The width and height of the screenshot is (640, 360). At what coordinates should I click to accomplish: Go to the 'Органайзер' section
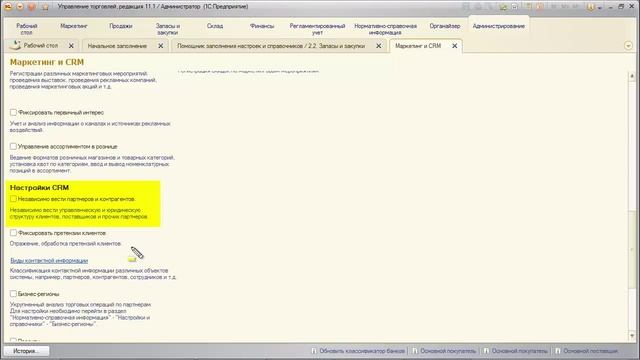tap(445, 26)
